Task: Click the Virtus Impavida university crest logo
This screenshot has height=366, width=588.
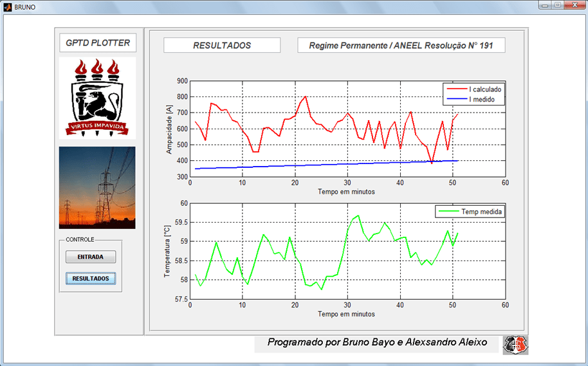Action: pos(97,97)
